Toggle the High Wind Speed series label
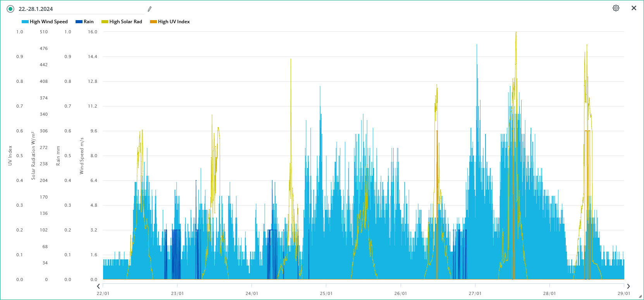644x300 pixels. pyautogui.click(x=48, y=22)
